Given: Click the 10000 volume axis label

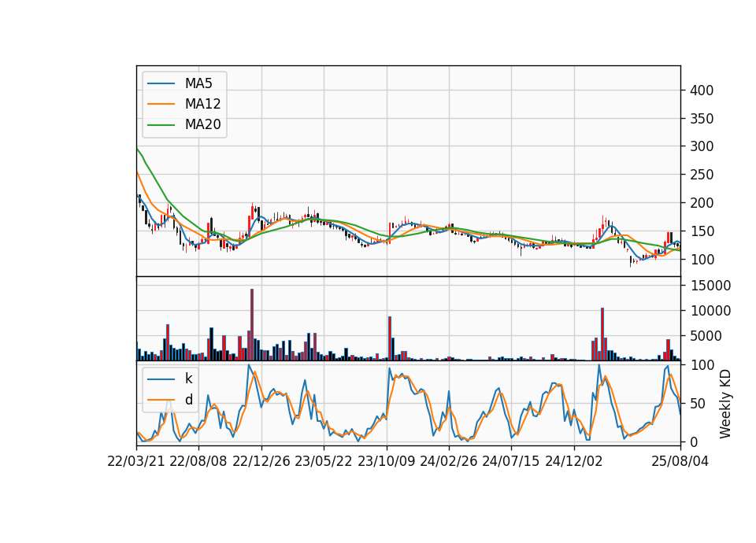Looking at the screenshot, I should point(710,311).
